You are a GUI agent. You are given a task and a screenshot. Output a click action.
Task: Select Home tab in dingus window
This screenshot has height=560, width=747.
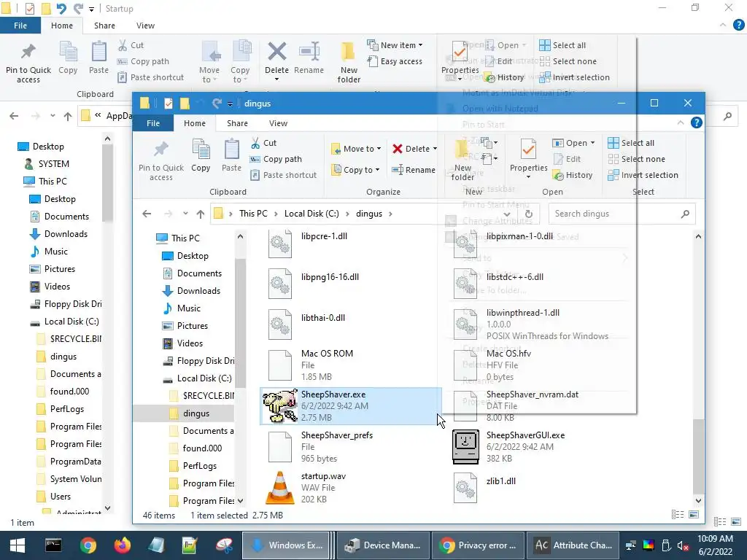pyautogui.click(x=194, y=122)
